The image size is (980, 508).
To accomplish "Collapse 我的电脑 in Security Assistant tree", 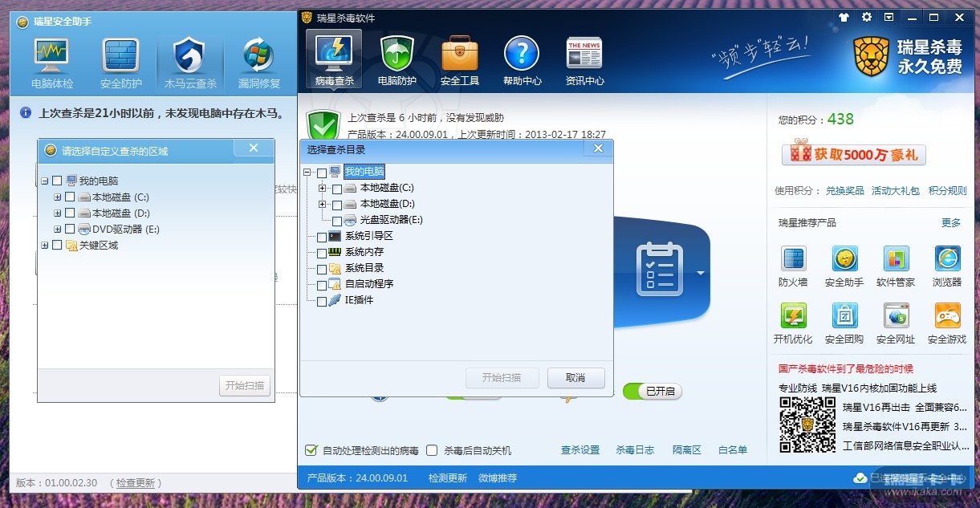I will tap(44, 181).
